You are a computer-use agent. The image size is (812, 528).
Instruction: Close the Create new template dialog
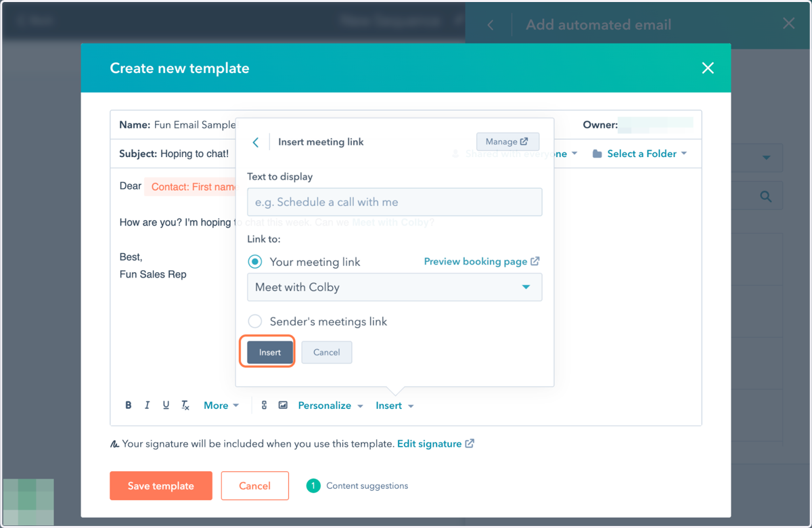(x=708, y=68)
